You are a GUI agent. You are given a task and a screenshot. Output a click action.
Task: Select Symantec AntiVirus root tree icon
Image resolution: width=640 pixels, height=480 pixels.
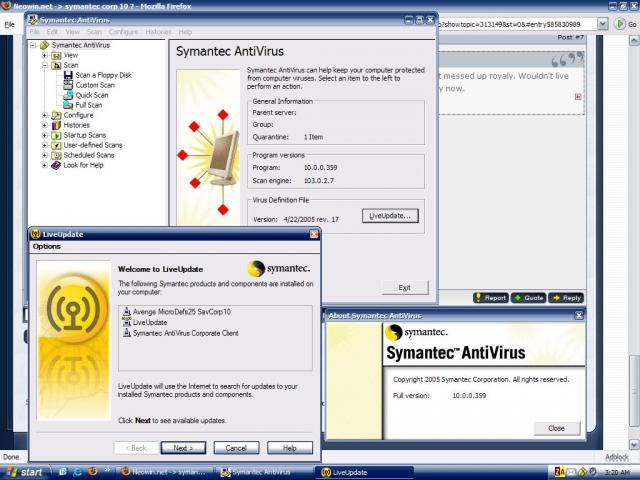(x=44, y=45)
